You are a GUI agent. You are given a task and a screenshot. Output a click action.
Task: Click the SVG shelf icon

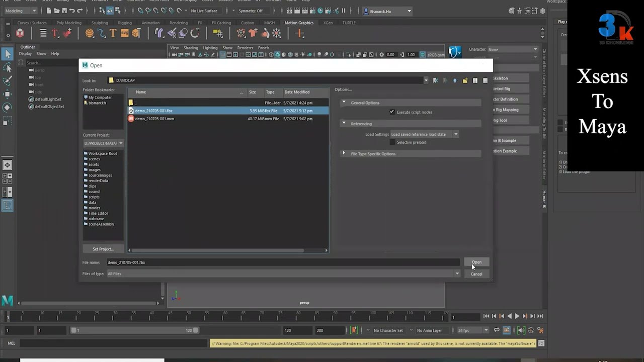coord(124,33)
